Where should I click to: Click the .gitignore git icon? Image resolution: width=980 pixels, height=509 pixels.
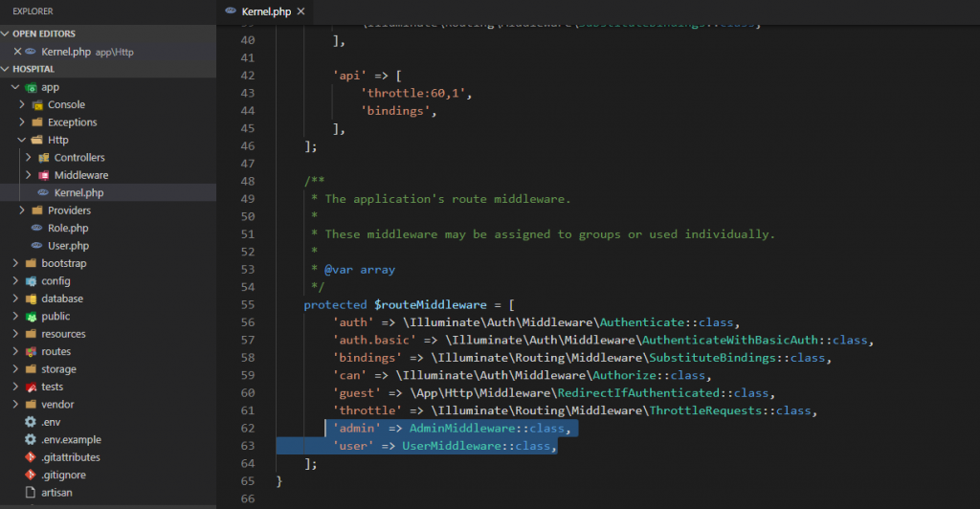point(31,475)
